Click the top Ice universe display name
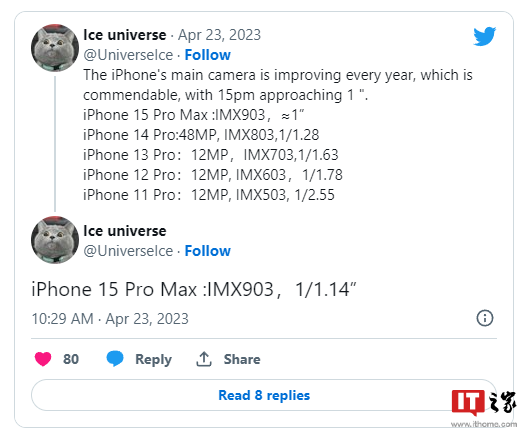 click(125, 35)
